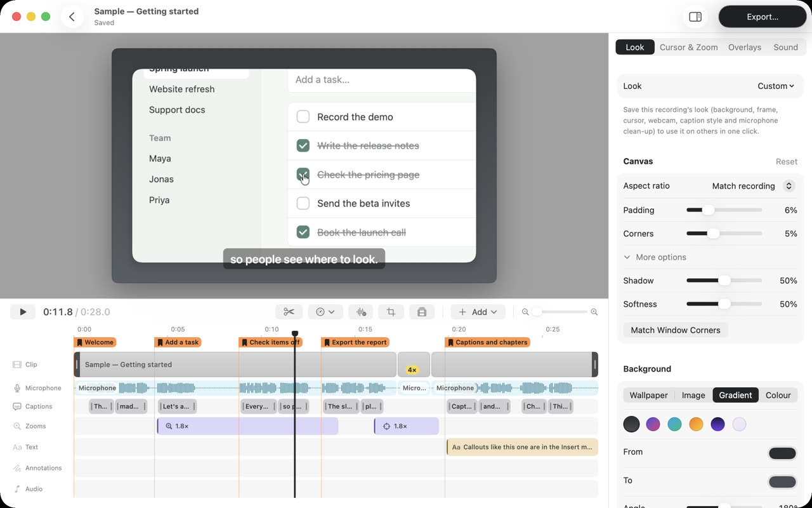812x508 pixels.
Task: Click the Zooms track magnifier icon
Action: point(16,426)
